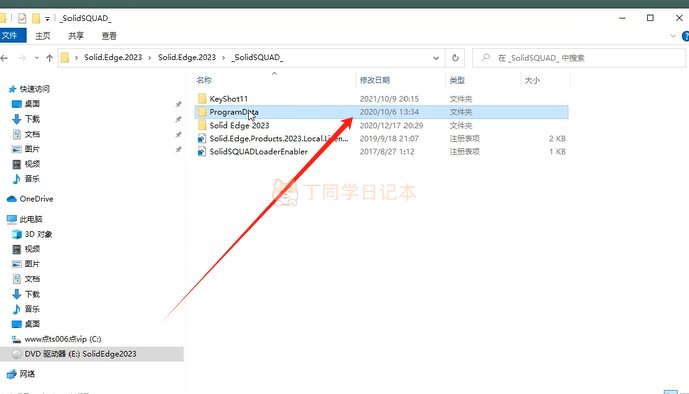Select the SolidSQUADLoaderEnabler registry file icon

pyautogui.click(x=202, y=152)
